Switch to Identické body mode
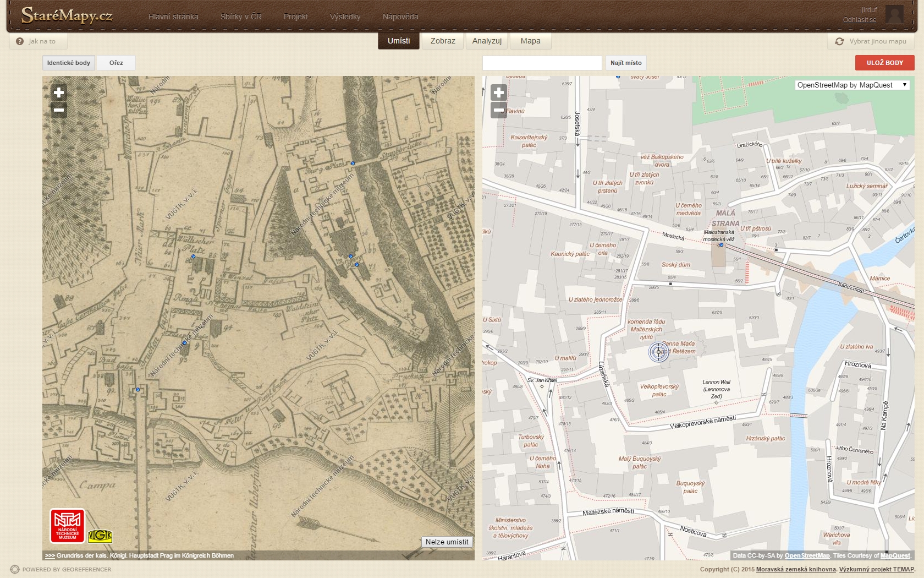Screen dimensions: 924x578 tap(69, 63)
